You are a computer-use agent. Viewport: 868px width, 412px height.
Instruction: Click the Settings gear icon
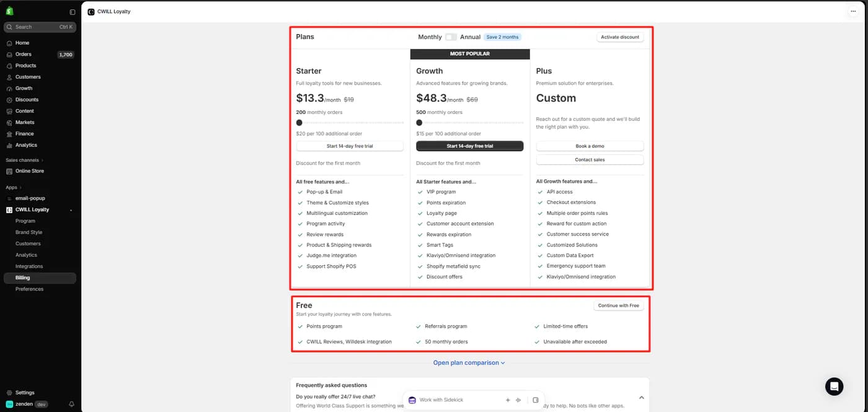[9, 393]
